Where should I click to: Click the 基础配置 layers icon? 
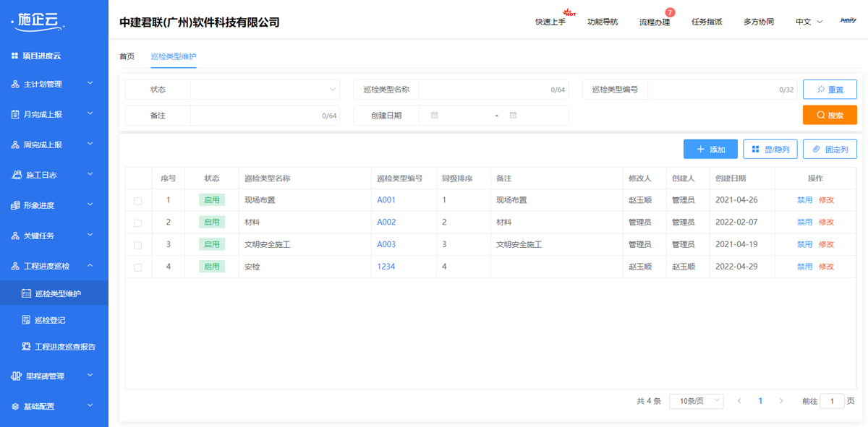tap(15, 406)
